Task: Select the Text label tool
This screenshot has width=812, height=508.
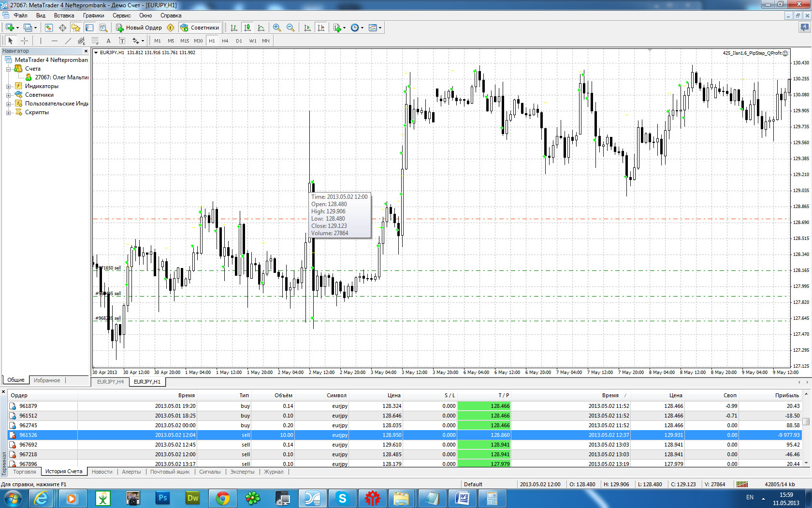Action: click(x=108, y=41)
